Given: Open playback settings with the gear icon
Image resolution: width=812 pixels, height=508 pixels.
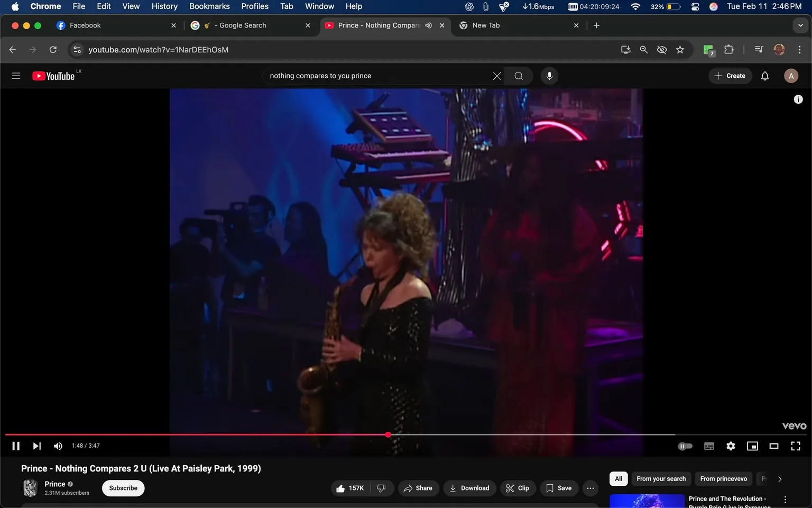Looking at the screenshot, I should [x=731, y=446].
